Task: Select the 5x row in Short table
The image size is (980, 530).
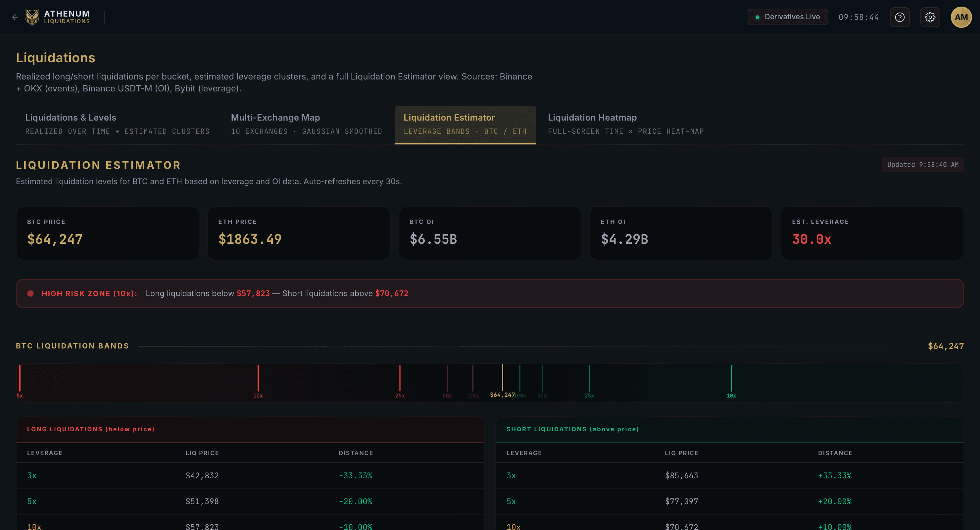Action: click(730, 502)
